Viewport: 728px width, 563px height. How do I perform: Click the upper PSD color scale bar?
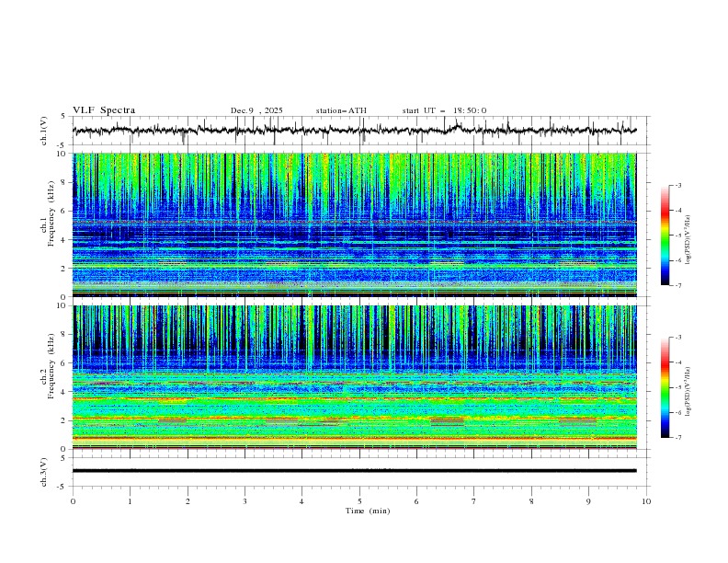[665, 236]
